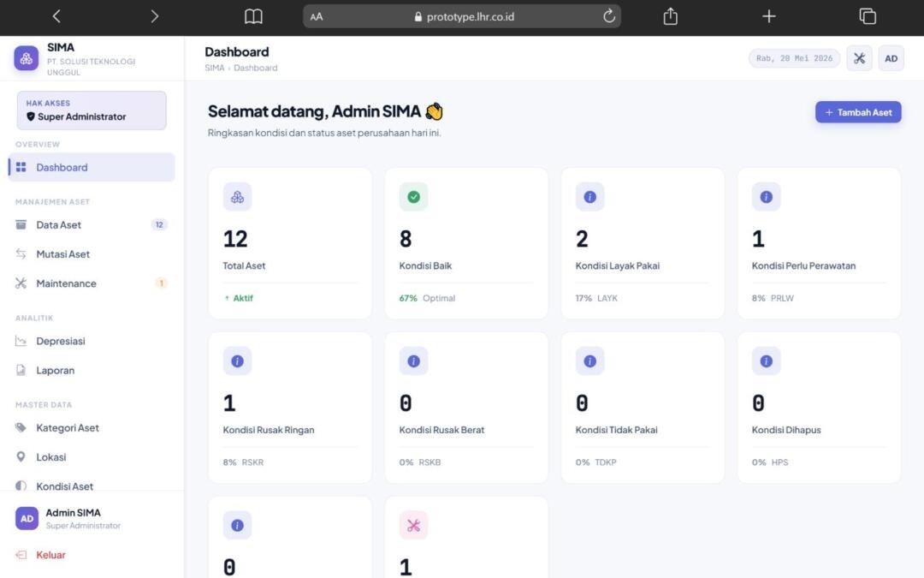Click the Kondisi Aset half-circle icon
The height and width of the screenshot is (578, 924).
pos(21,486)
